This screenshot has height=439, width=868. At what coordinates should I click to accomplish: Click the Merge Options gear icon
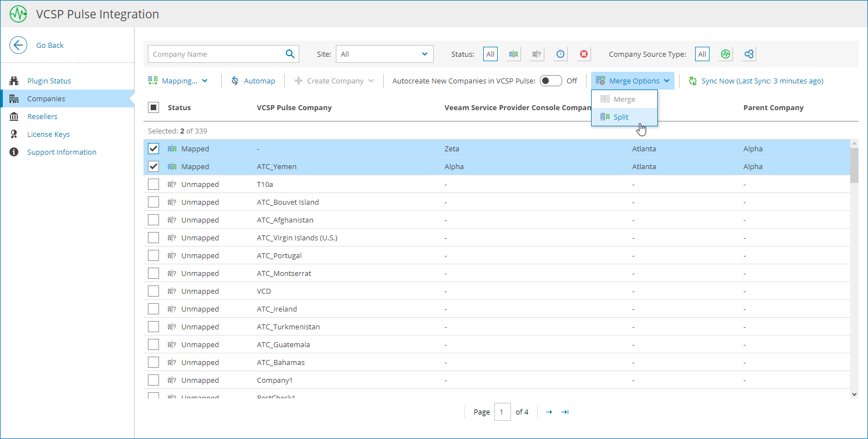coord(601,81)
